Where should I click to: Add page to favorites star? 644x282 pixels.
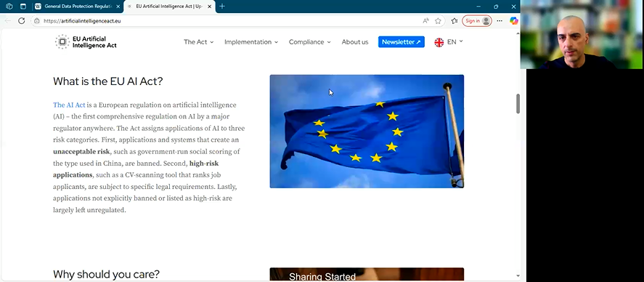coord(438,20)
